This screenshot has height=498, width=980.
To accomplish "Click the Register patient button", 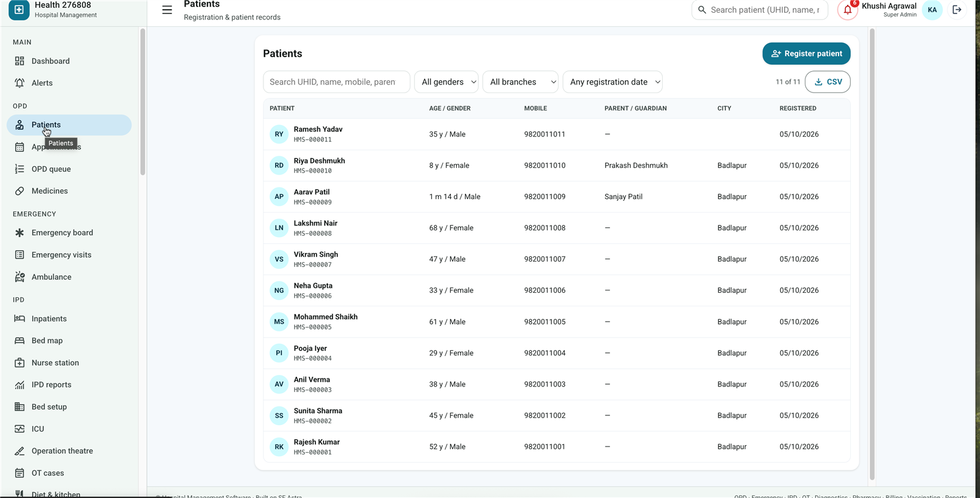I will tap(806, 53).
